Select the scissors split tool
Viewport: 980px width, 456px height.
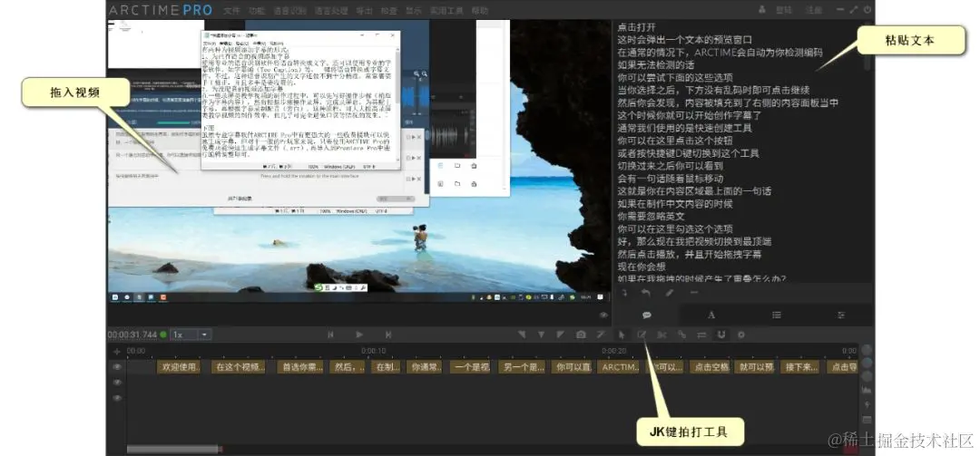click(x=661, y=335)
